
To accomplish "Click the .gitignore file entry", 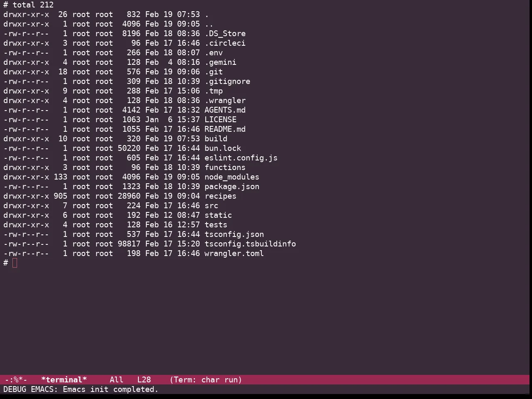I will (x=227, y=81).
